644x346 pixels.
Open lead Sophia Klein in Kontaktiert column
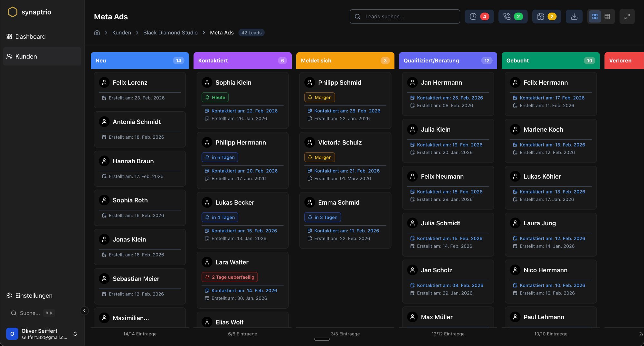(233, 82)
